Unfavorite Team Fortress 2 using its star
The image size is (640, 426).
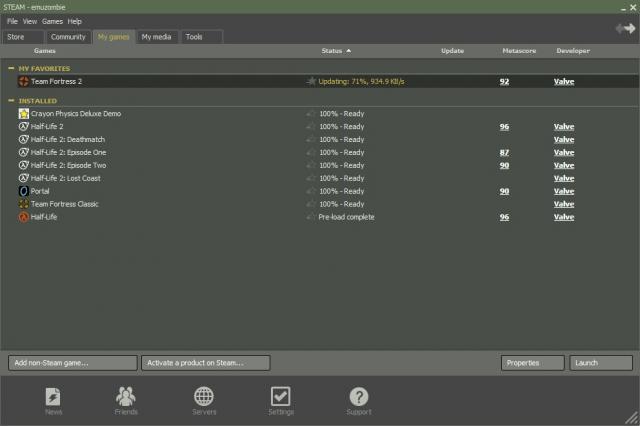click(311, 81)
